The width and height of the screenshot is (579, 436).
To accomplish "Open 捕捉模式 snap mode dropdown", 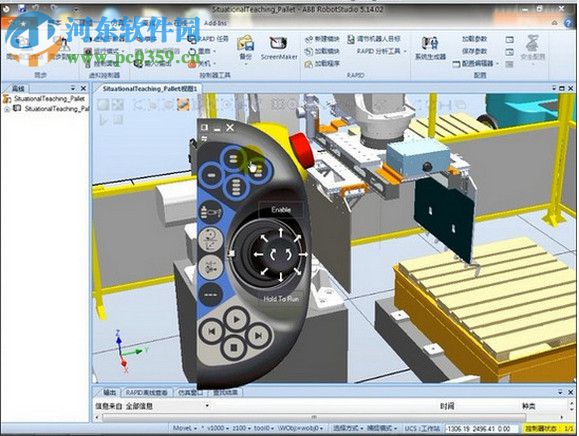I will pos(381,428).
